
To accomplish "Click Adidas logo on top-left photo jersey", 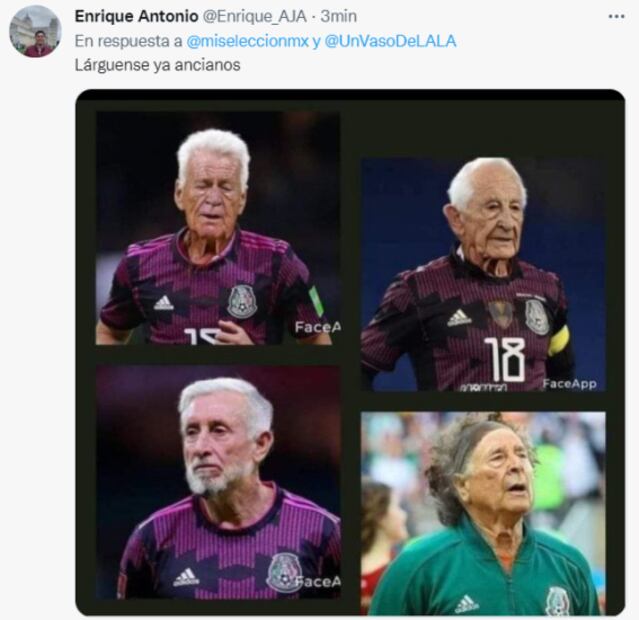I will (x=163, y=302).
